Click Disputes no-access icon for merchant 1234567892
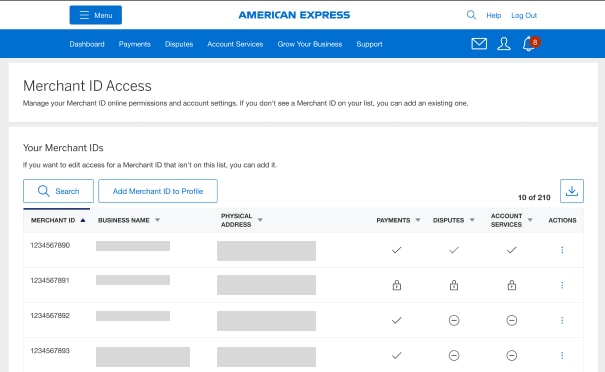The height and width of the screenshot is (372, 605). (454, 320)
